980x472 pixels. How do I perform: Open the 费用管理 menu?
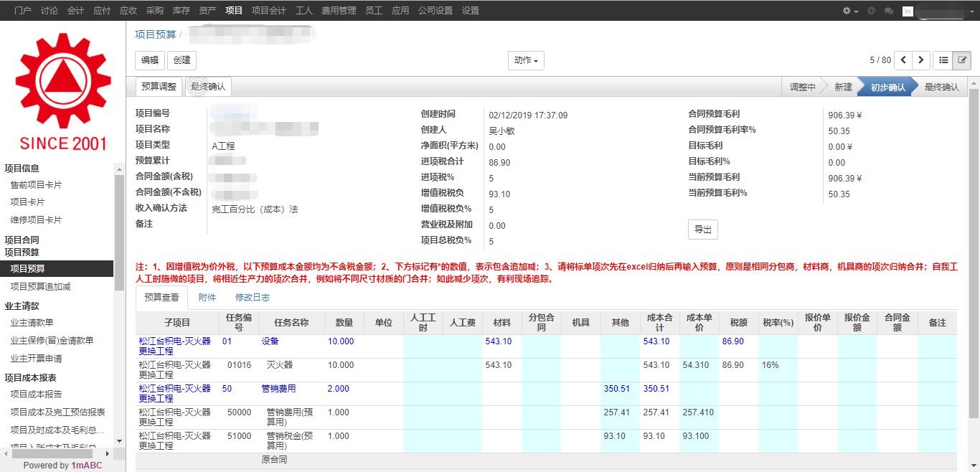[x=339, y=11]
